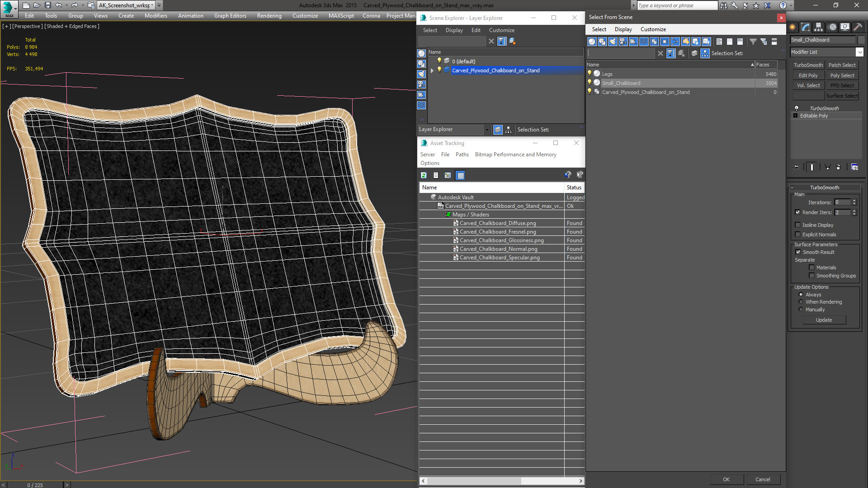Toggle Display Lights filter in Select From Scene
868x488 pixels.
coord(613,42)
